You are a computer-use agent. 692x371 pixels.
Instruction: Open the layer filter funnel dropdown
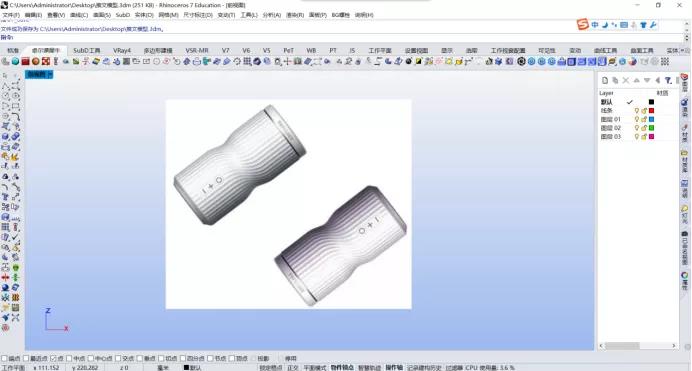[669, 80]
